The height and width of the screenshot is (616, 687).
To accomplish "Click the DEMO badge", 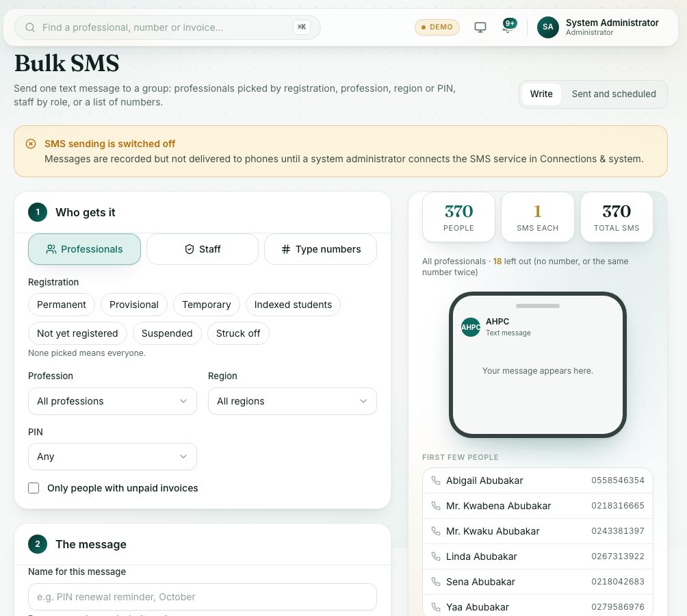I will click(x=437, y=27).
